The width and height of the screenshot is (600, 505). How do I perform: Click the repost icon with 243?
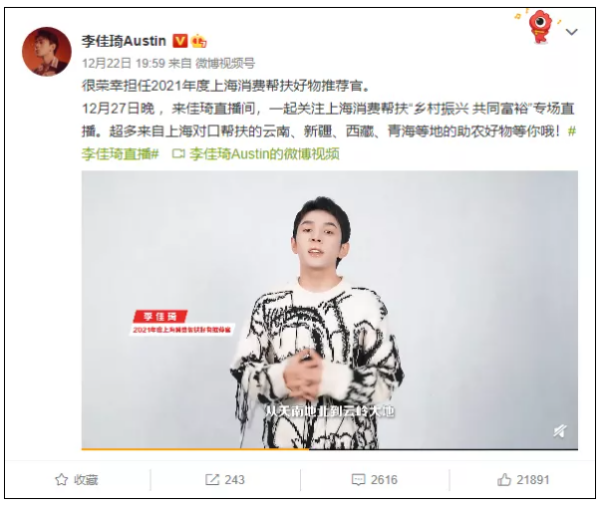pyautogui.click(x=212, y=479)
